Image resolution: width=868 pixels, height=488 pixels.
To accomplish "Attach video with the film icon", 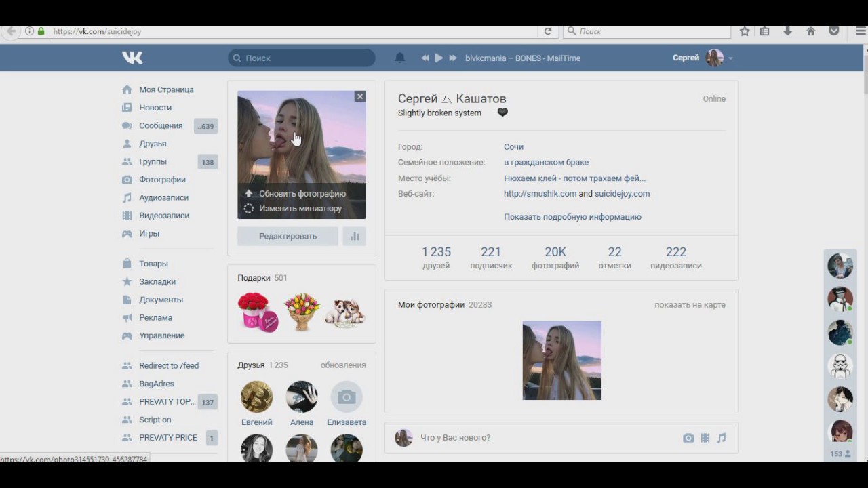I will click(705, 438).
